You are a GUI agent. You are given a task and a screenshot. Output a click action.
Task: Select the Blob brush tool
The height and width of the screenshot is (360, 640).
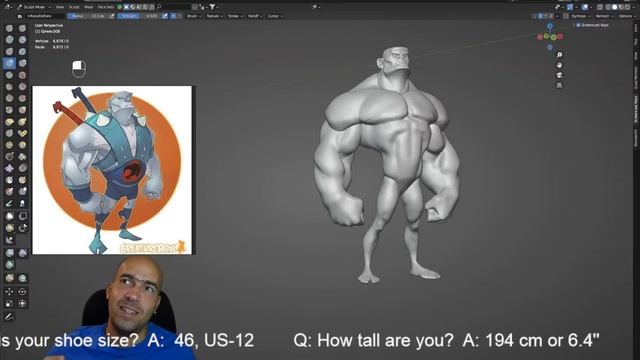tap(22, 63)
